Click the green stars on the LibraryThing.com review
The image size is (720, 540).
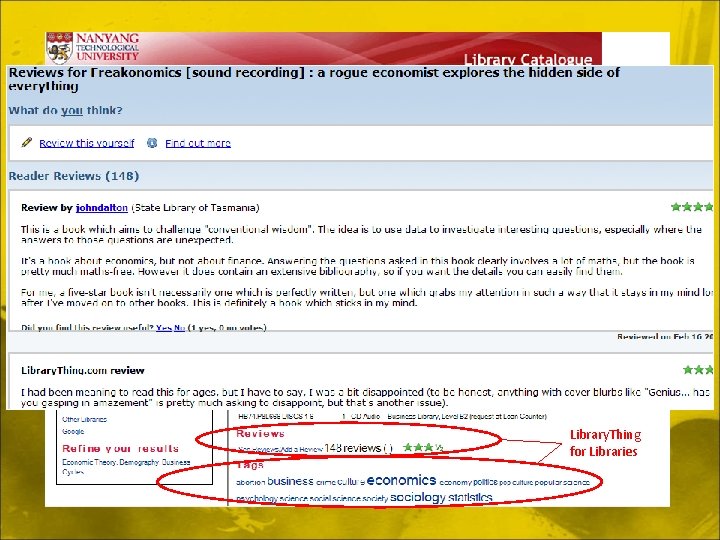pos(698,370)
